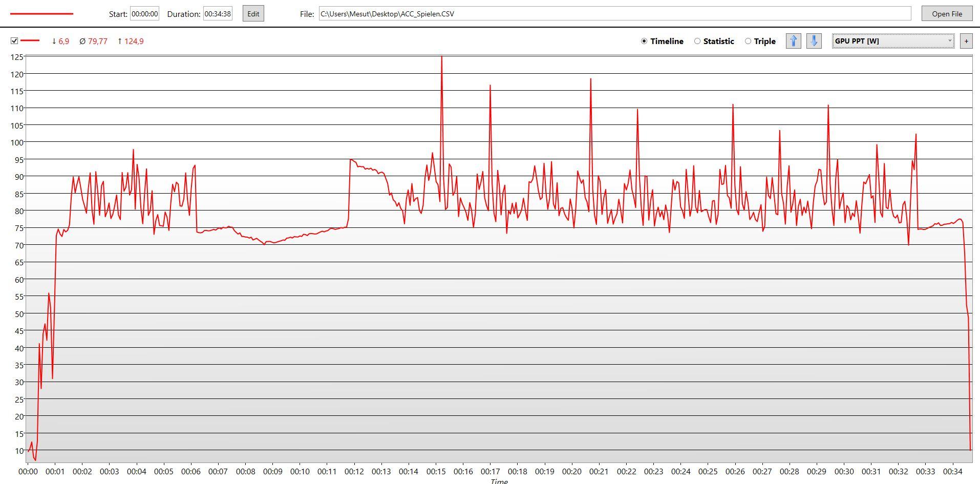Click the 10 y-axis label
The image size is (980, 484).
19,451
